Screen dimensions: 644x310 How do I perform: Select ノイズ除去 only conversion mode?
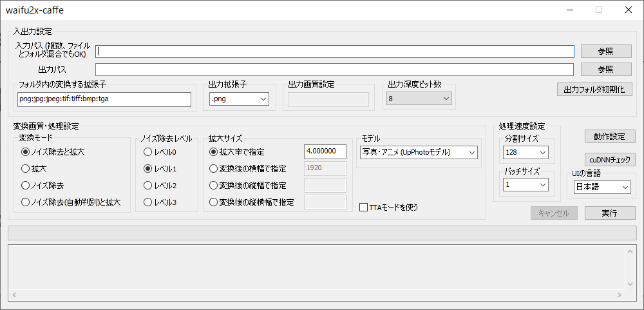click(43, 186)
